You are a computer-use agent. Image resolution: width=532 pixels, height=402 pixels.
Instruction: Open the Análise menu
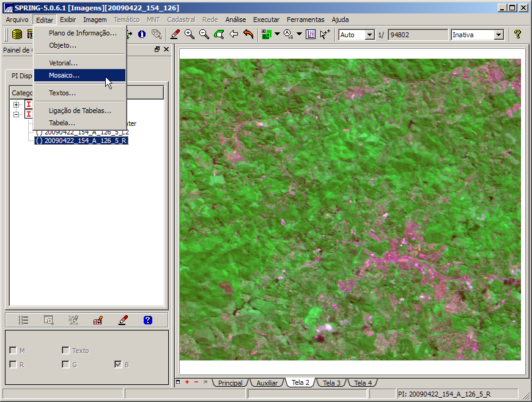pyautogui.click(x=235, y=20)
